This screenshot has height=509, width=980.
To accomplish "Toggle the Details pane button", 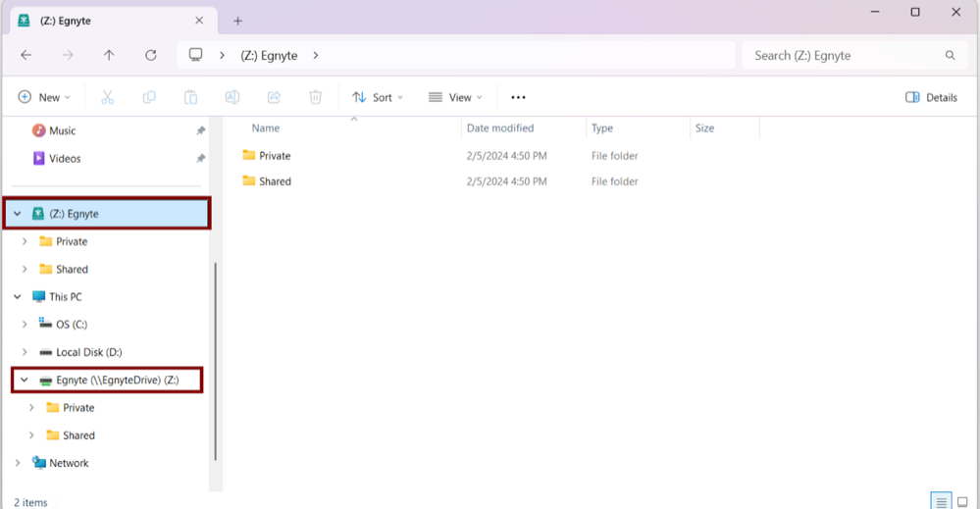I will (931, 97).
